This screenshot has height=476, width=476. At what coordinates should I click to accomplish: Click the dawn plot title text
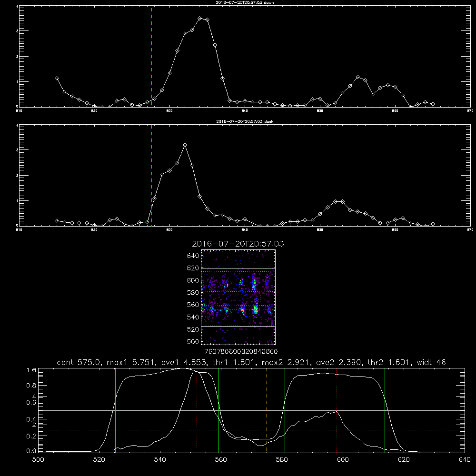tap(245, 2)
